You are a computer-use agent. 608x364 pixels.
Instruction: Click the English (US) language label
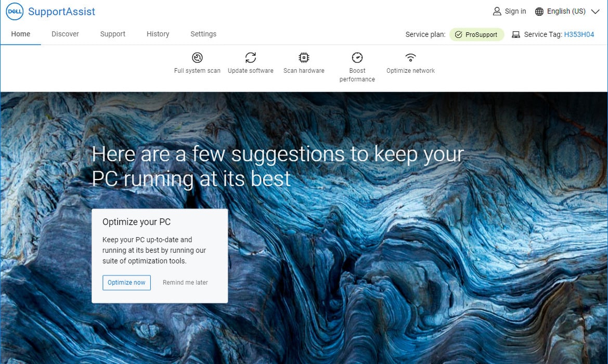[566, 11]
